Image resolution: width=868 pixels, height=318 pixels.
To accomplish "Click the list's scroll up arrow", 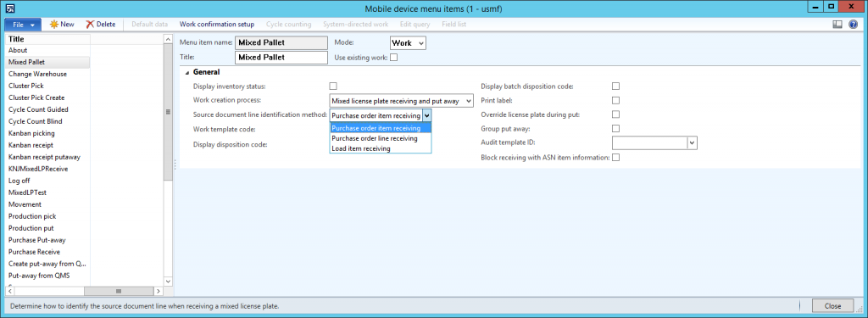I will tap(168, 39).
